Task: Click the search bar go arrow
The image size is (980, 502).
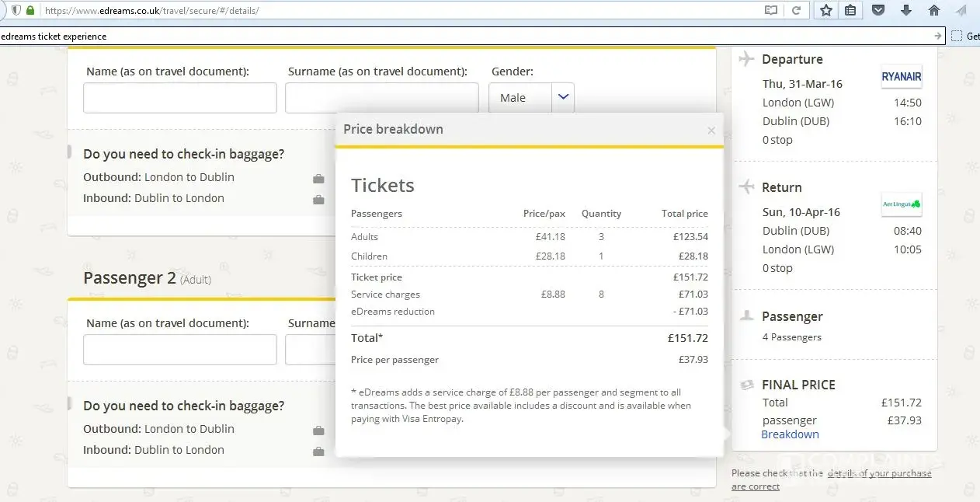Action: 937,36
